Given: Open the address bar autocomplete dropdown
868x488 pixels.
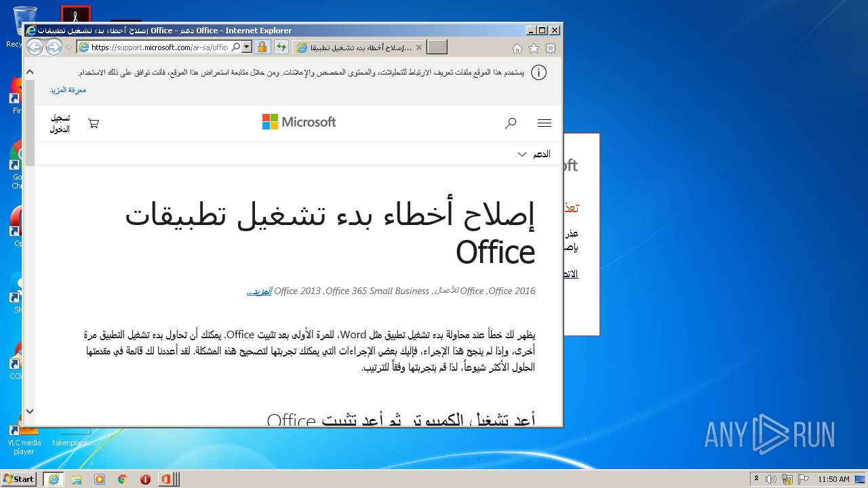Looking at the screenshot, I should [247, 47].
